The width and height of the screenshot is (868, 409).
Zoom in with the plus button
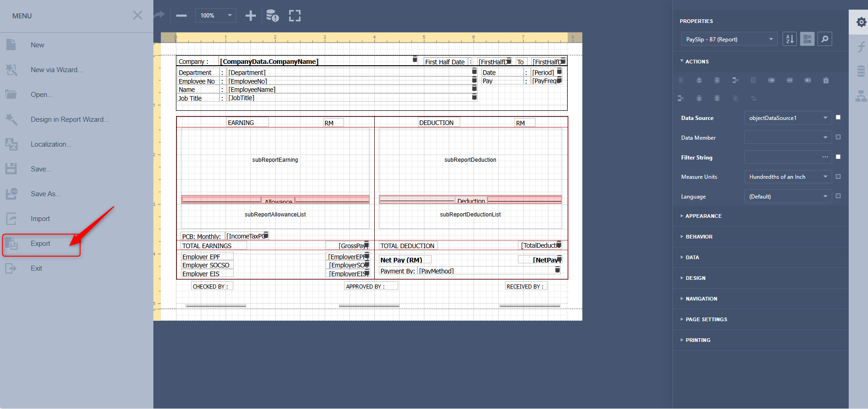click(x=250, y=16)
